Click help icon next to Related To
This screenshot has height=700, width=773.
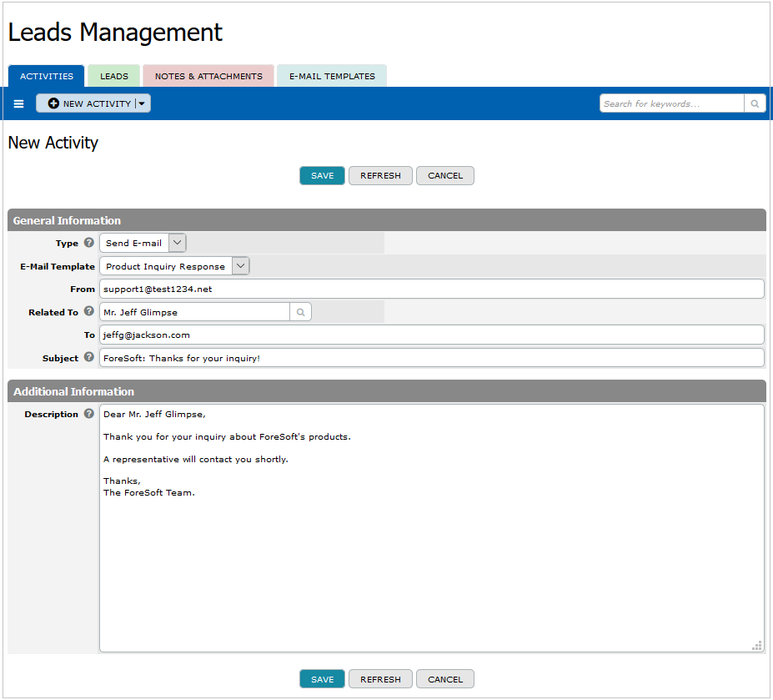[x=89, y=312]
